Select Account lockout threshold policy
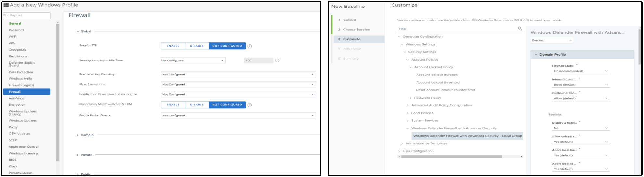The height and width of the screenshot is (177, 644). (x=438, y=83)
